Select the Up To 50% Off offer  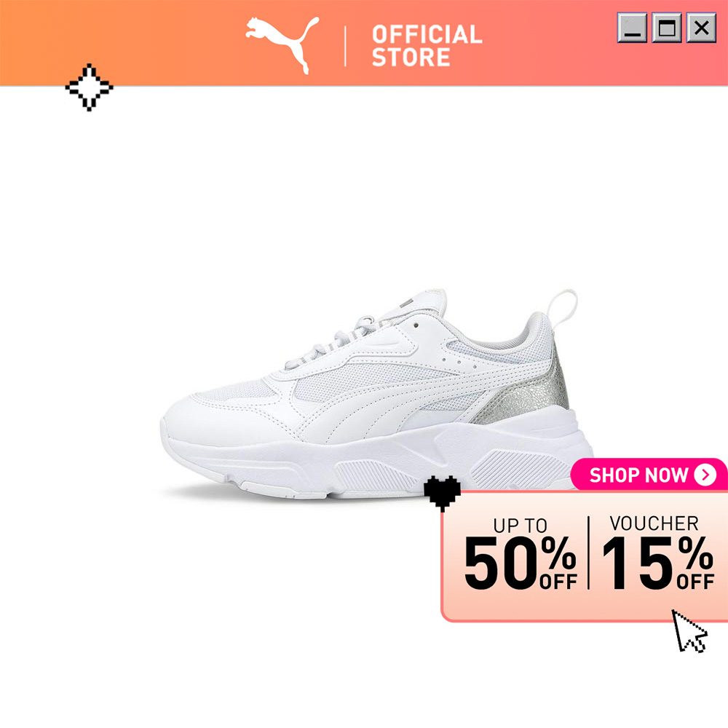tap(521, 553)
